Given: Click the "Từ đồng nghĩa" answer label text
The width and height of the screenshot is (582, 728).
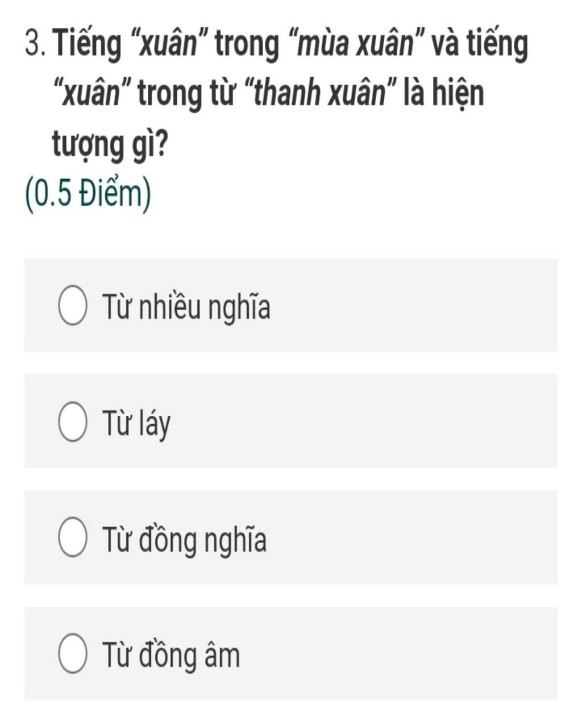Looking at the screenshot, I should (184, 539).
